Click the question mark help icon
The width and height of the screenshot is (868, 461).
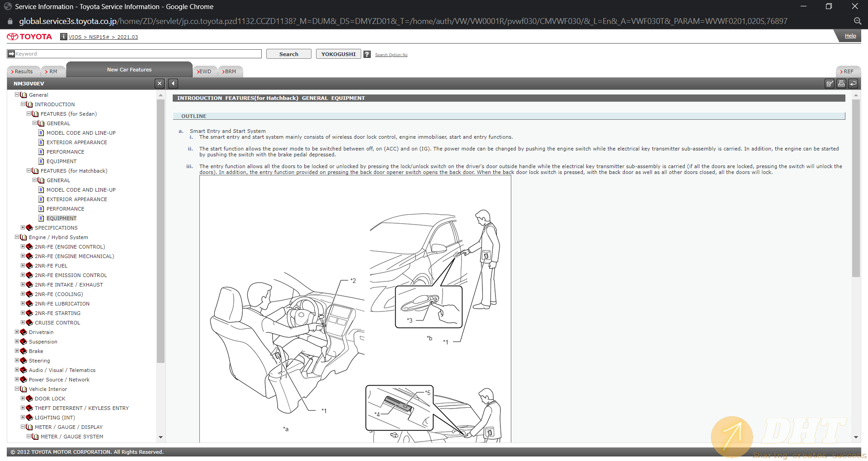tap(367, 54)
